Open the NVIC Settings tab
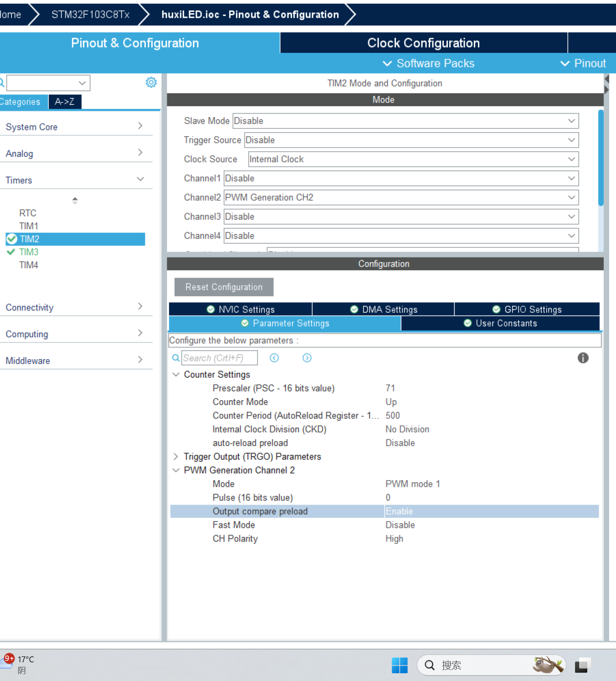The height and width of the screenshot is (681, 616). [x=241, y=309]
